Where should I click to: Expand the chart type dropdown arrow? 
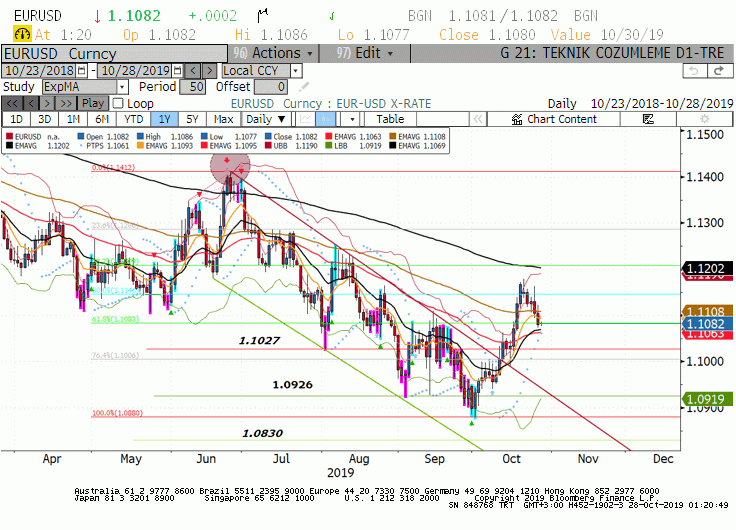coord(352,119)
